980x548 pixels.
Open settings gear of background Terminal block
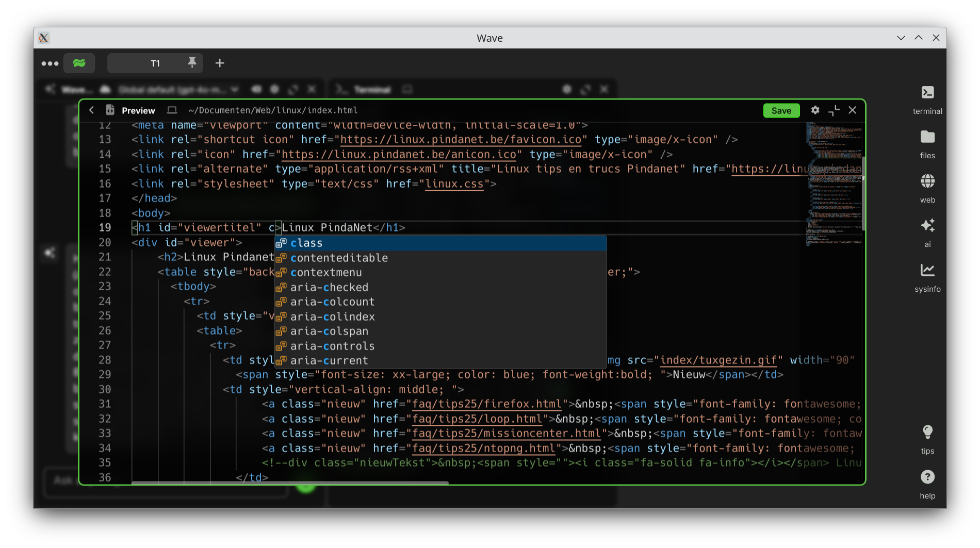[x=567, y=89]
